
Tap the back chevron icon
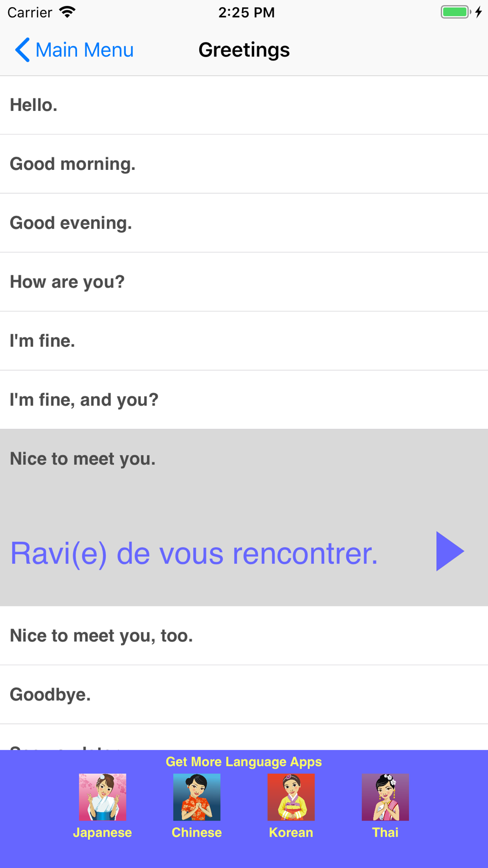22,50
